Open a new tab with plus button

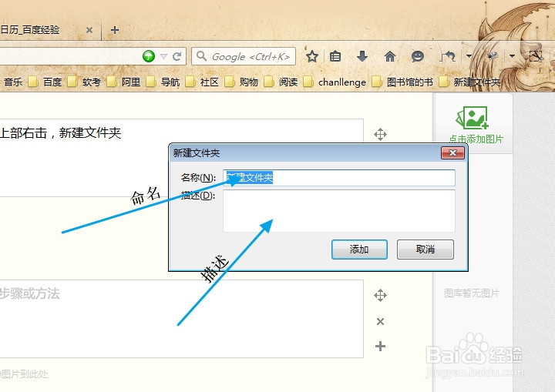115,30
